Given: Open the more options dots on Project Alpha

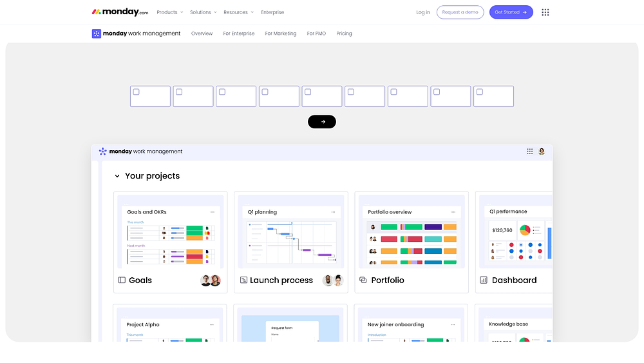Looking at the screenshot, I should 212,325.
